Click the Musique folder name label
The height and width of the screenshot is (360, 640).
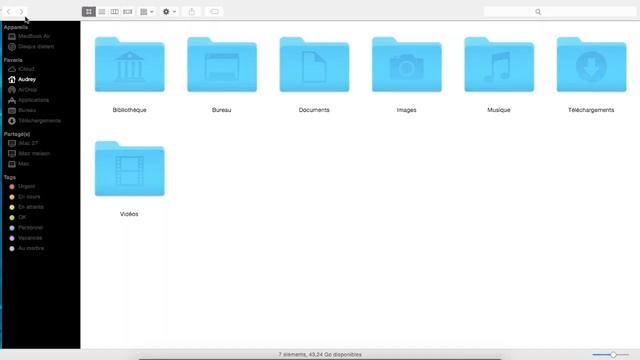[499, 110]
